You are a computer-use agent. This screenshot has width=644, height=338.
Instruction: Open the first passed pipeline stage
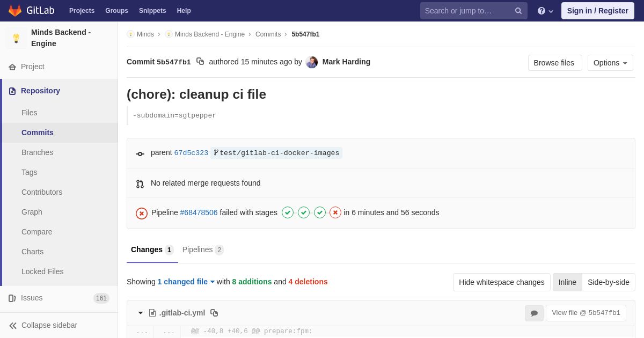point(288,212)
